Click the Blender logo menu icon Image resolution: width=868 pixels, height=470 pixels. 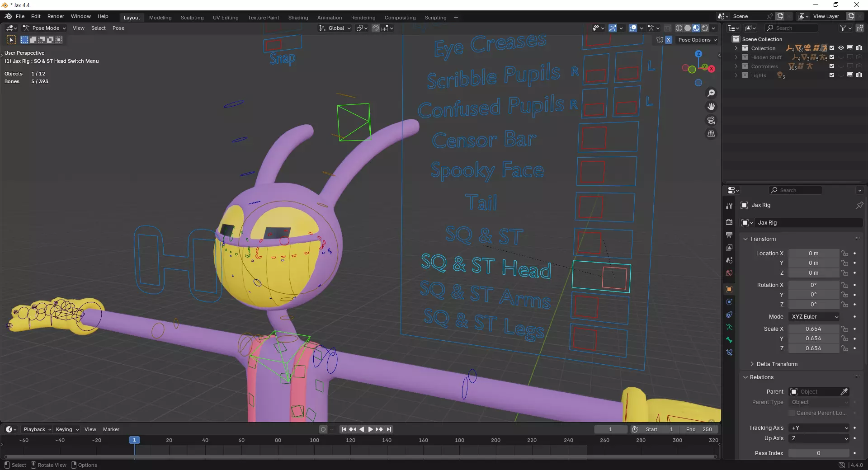pyautogui.click(x=8, y=16)
